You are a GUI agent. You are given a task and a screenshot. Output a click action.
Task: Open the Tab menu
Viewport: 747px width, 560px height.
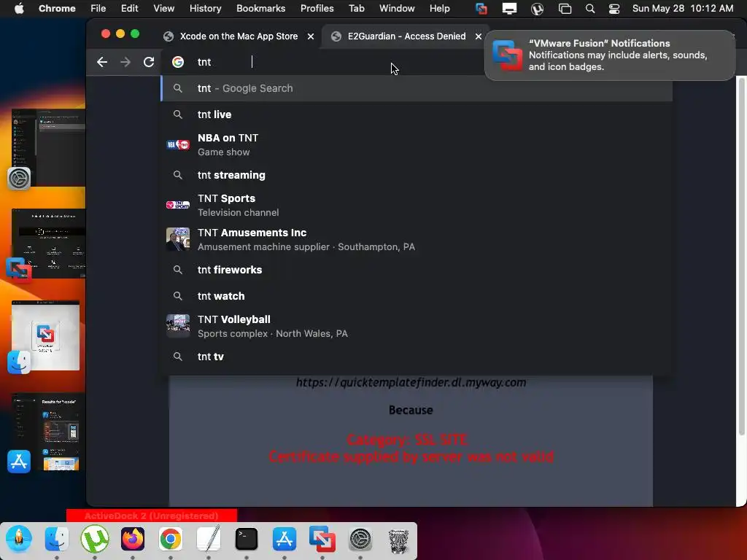point(356,8)
